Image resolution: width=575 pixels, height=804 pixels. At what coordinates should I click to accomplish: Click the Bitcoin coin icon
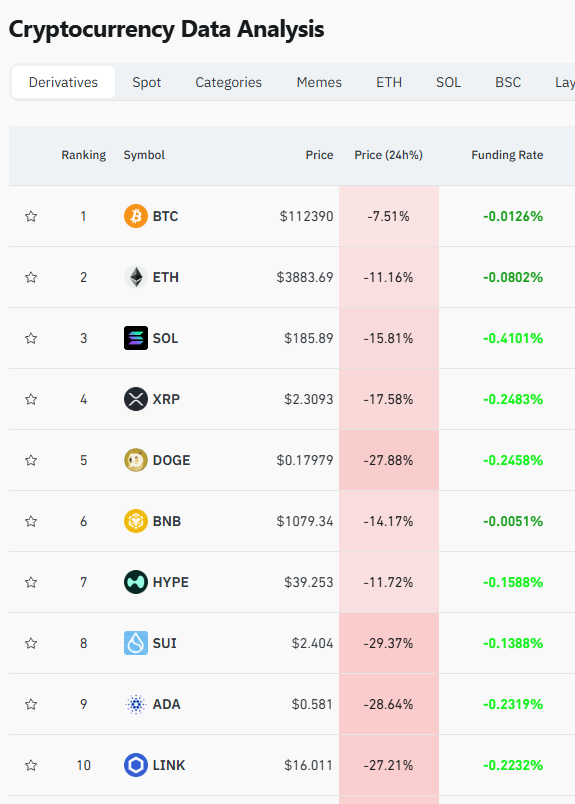tap(136, 216)
